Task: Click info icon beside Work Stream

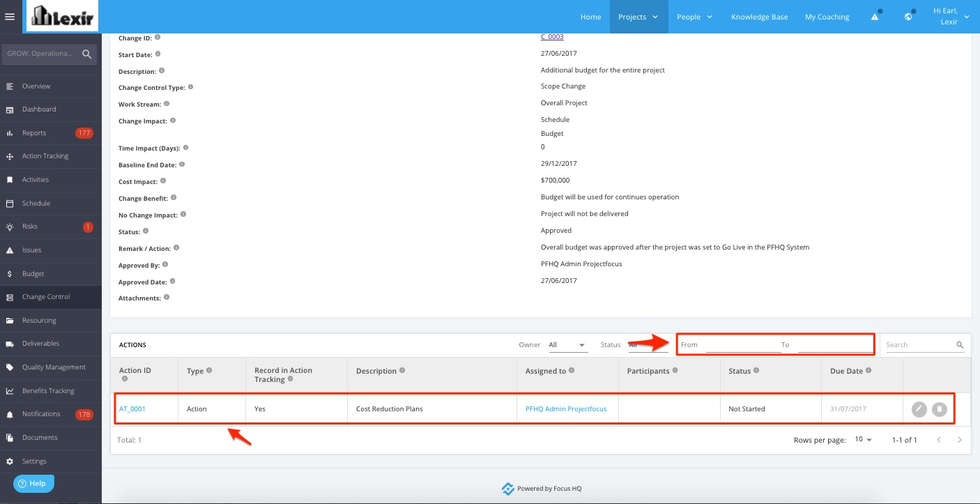Action: [x=167, y=104]
